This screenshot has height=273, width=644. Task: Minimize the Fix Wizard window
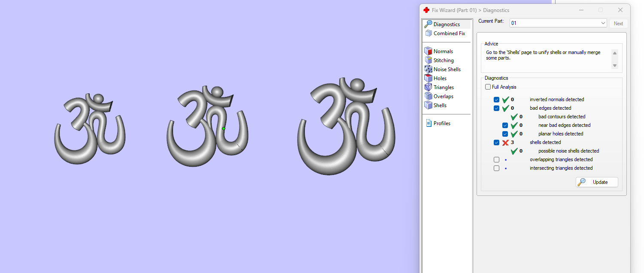click(x=581, y=10)
